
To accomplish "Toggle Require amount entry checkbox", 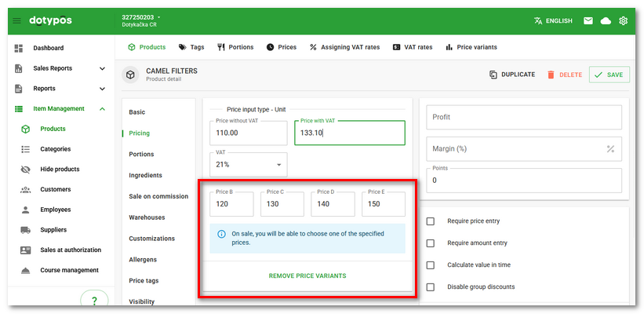I will [430, 243].
